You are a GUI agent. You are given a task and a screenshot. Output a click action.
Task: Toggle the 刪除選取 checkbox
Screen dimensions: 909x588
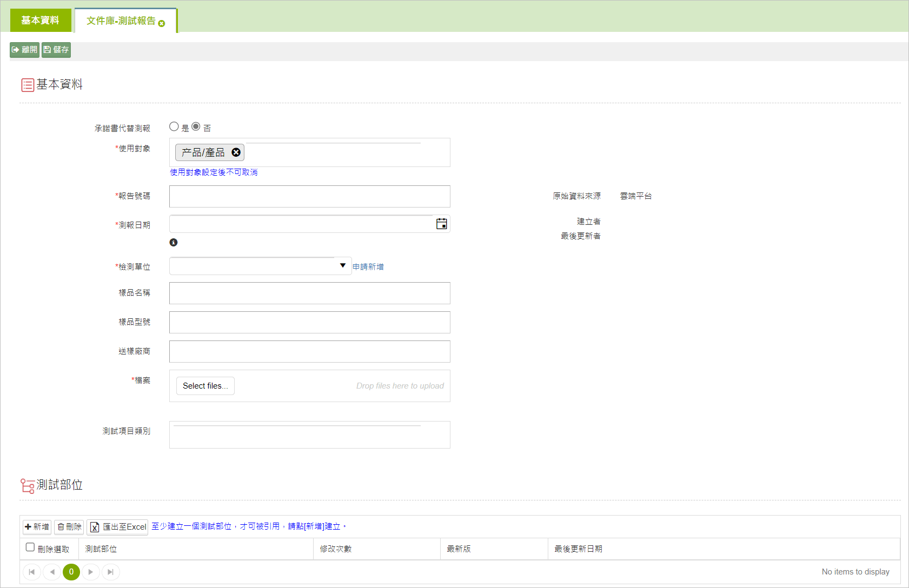click(30, 547)
